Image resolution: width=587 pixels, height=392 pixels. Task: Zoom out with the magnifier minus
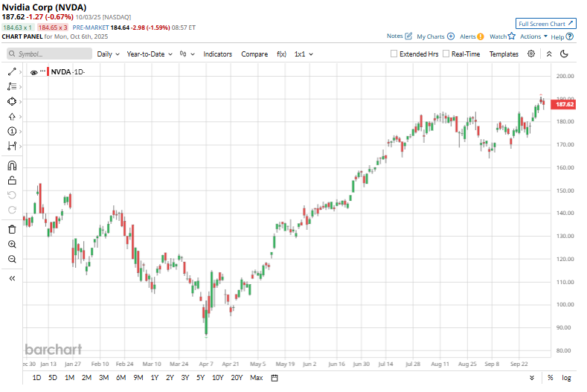(x=12, y=259)
